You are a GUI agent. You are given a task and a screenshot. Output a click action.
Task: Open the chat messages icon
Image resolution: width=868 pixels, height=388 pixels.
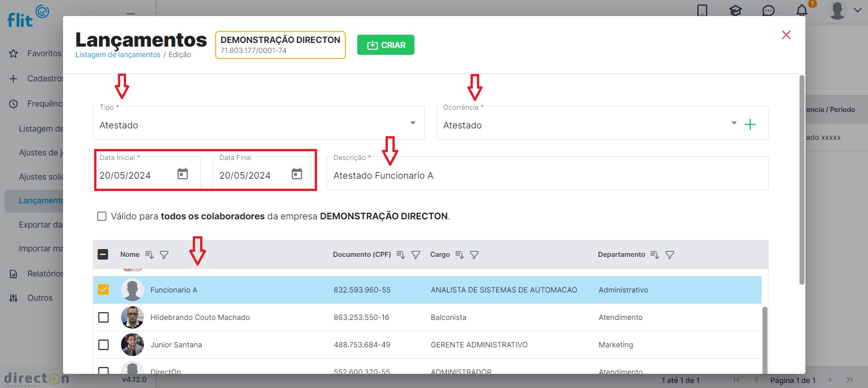pos(768,10)
